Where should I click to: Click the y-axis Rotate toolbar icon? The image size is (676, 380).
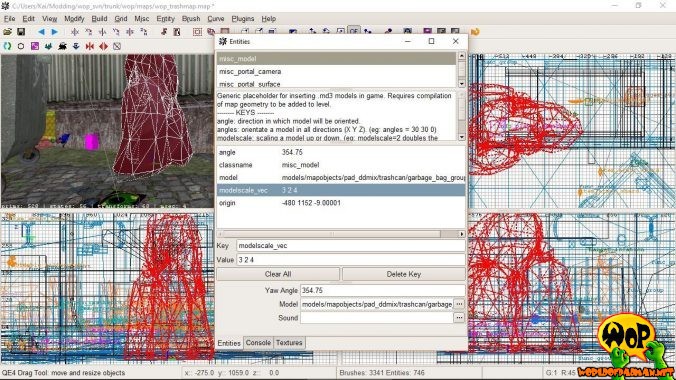116,32
